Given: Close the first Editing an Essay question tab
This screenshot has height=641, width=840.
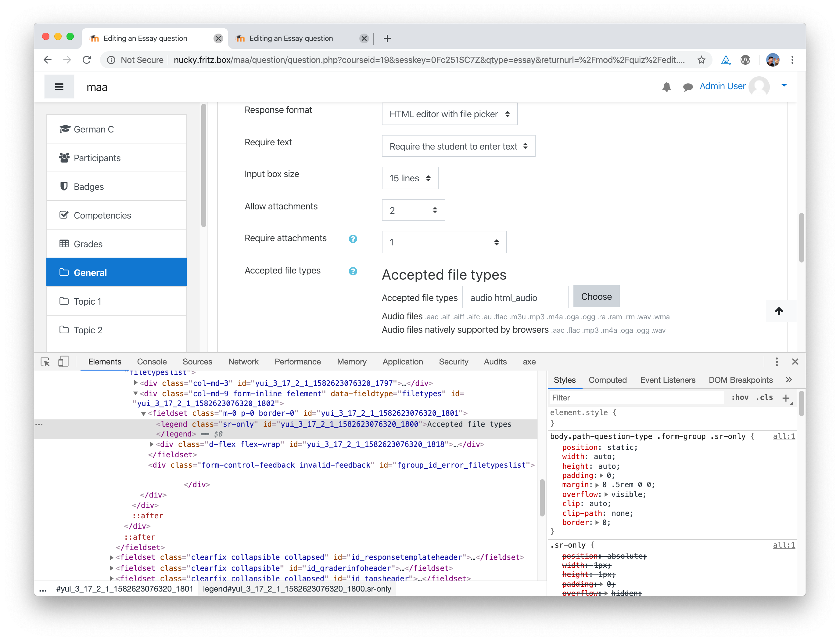Looking at the screenshot, I should tap(218, 38).
